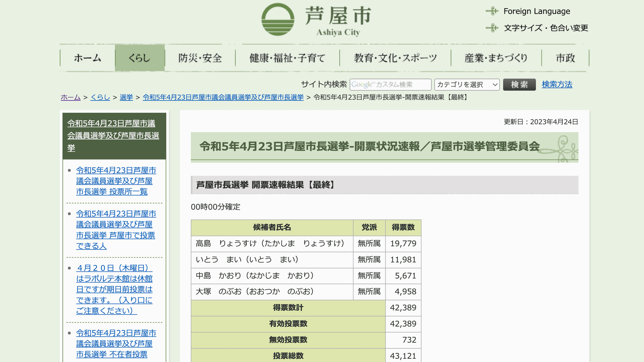This screenshot has width=644, height=362.
Task: Click the ホーム breadcrumb link
Action: (70, 97)
